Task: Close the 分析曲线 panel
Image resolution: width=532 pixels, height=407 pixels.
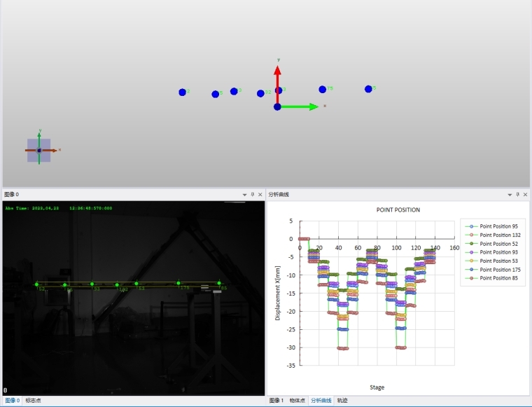Action: [x=525, y=195]
